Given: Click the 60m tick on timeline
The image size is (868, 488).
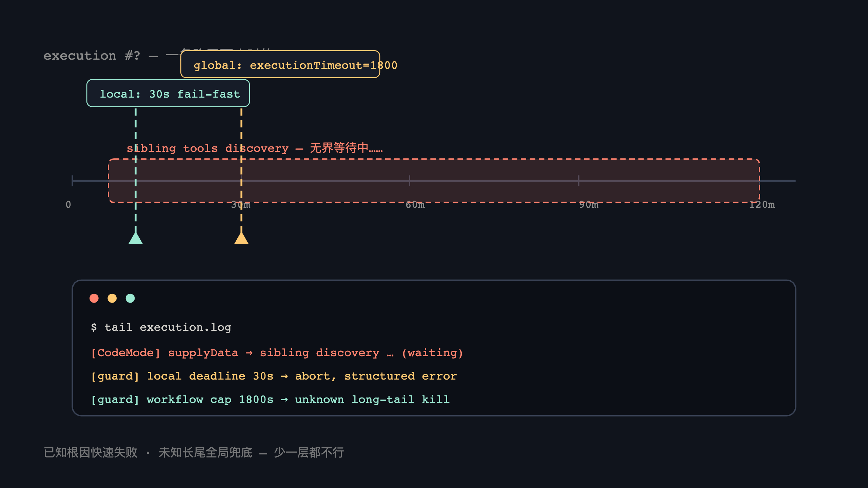Looking at the screenshot, I should point(410,181).
